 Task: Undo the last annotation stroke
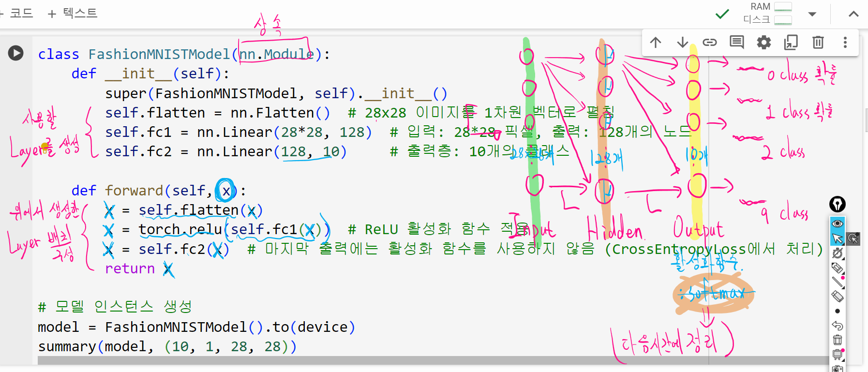pos(838,326)
